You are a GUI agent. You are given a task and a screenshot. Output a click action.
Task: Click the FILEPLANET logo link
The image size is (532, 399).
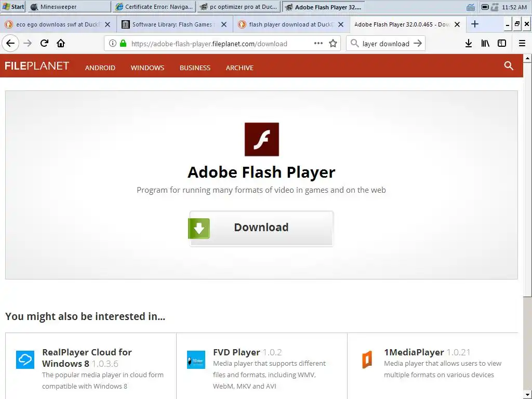[x=37, y=66]
